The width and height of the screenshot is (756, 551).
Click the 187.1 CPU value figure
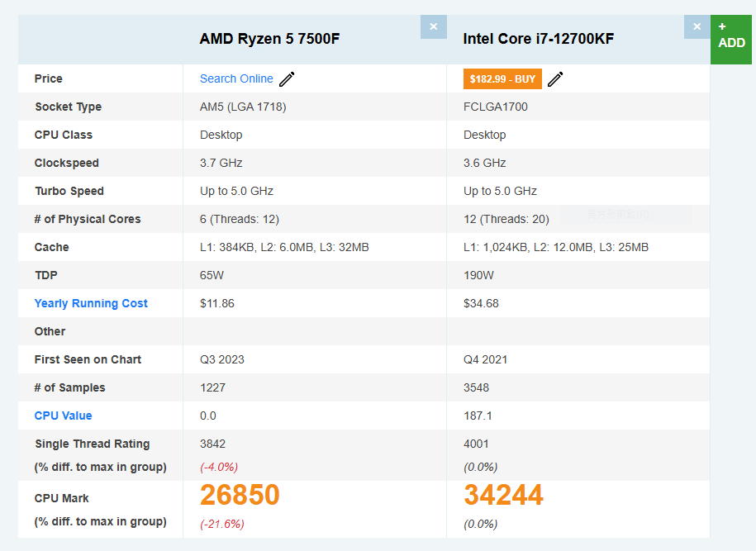478,416
